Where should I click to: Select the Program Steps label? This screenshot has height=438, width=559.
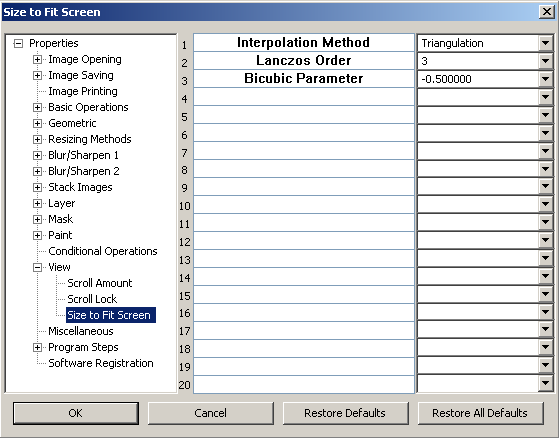(x=83, y=347)
